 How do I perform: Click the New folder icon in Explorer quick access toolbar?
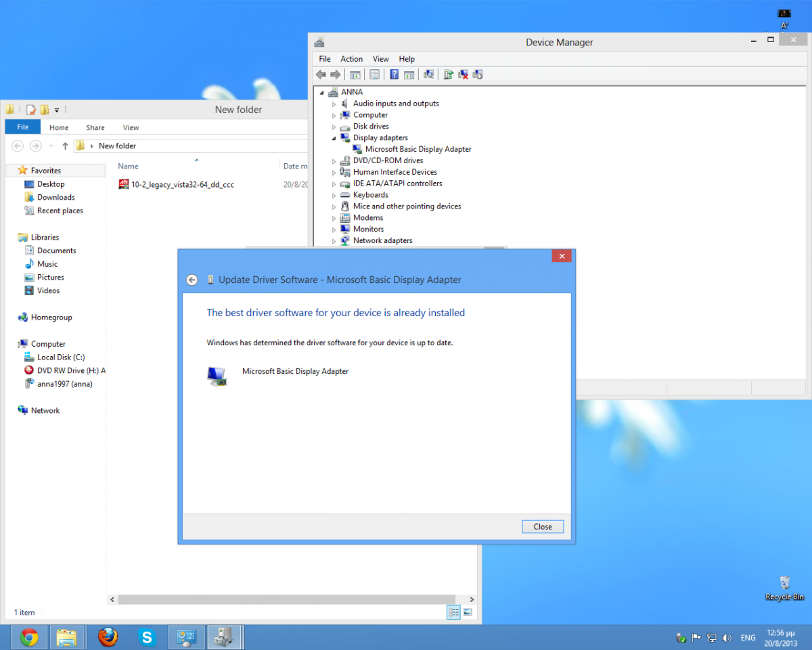pos(44,110)
